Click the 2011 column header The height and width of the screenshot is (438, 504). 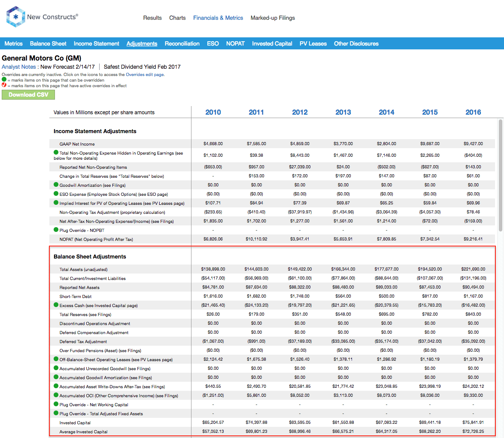tap(256, 112)
